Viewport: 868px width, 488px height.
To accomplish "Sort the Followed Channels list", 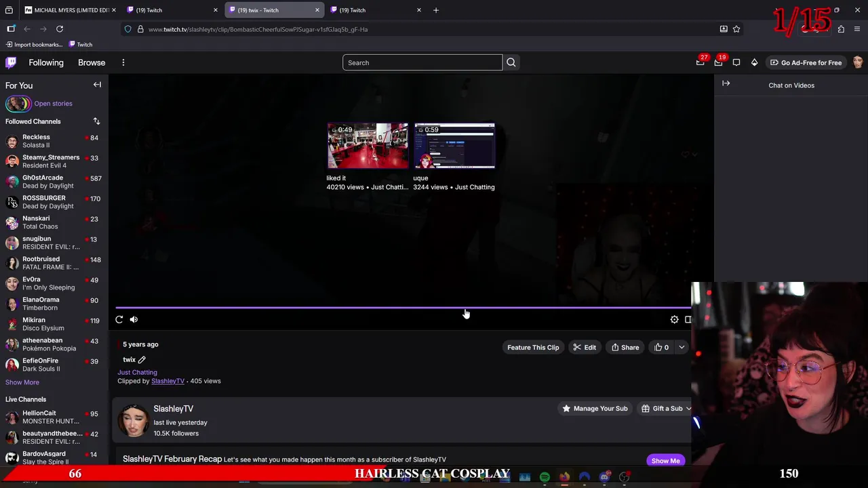I will [96, 121].
